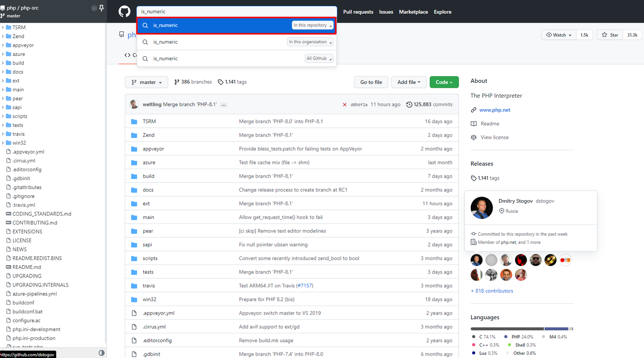Search is_numeric in this repository
The image size is (644, 358).
coord(237,25)
